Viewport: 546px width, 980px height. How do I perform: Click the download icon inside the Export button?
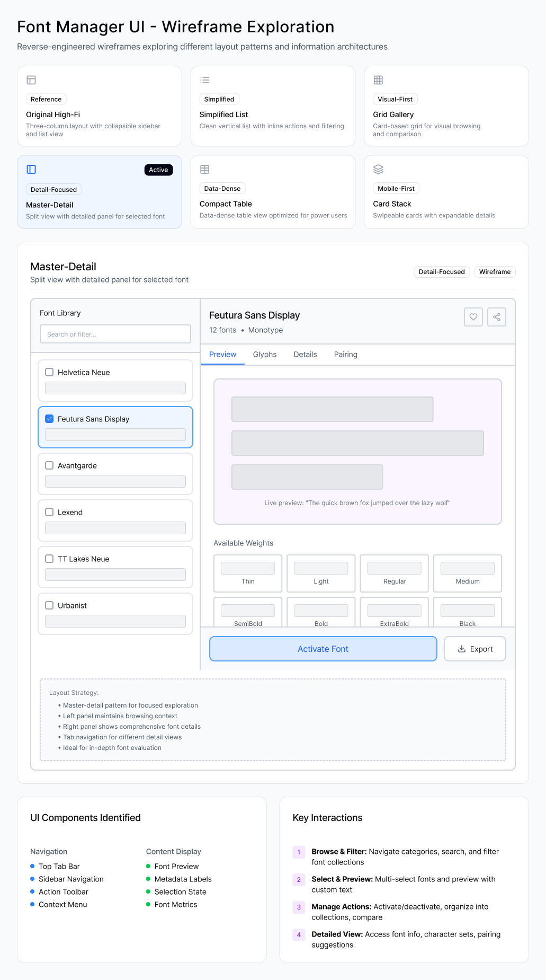461,649
